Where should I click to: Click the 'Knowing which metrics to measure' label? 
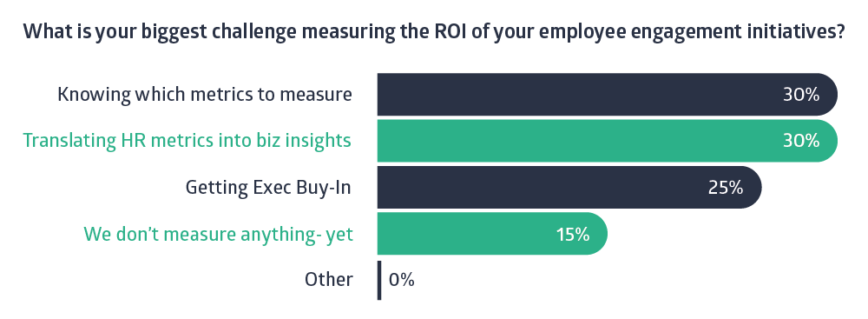[x=205, y=95]
